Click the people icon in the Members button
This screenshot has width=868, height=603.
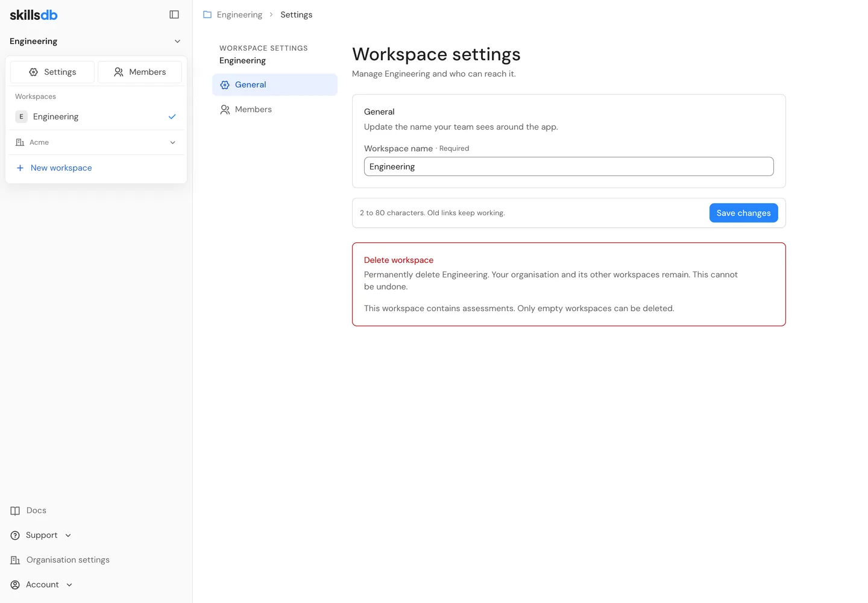(x=119, y=72)
